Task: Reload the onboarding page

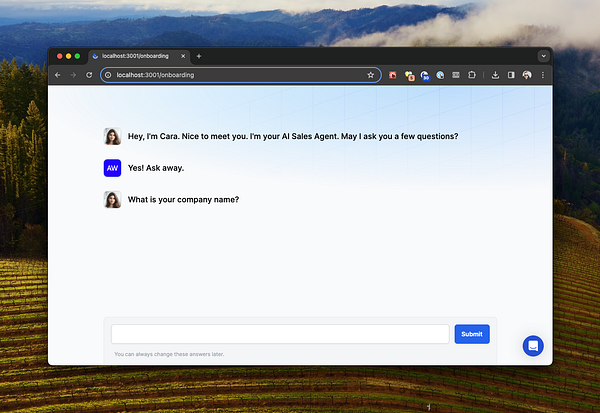Action: tap(89, 75)
